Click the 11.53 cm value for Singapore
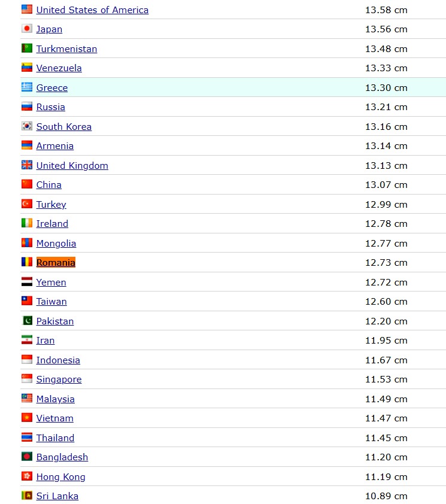The image size is (446, 504). [x=386, y=379]
